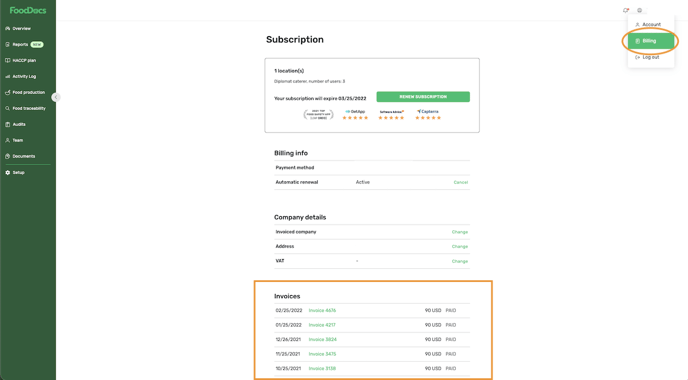Viewport: 688px width, 380px height.
Task: Open Invoice 3475
Action: (322, 354)
